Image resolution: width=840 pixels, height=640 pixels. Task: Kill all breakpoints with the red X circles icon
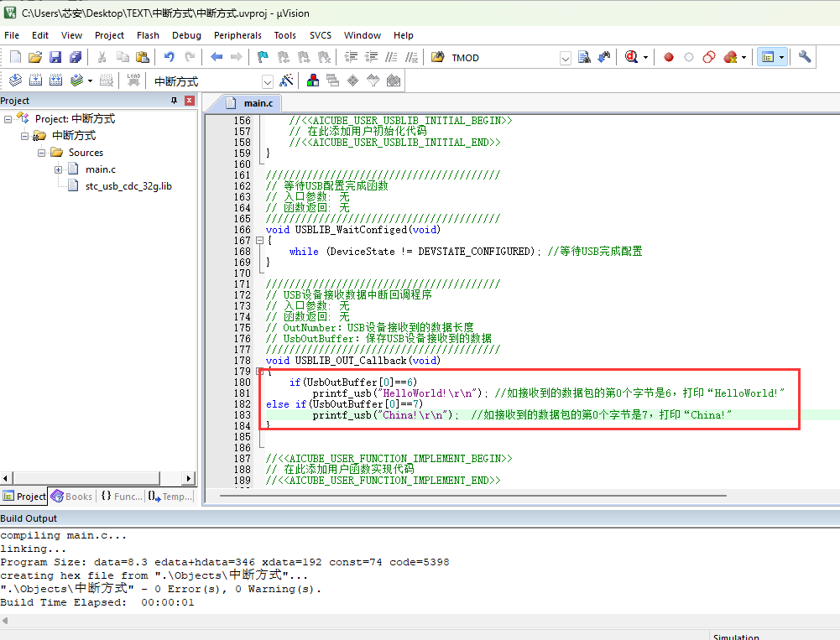click(730, 57)
